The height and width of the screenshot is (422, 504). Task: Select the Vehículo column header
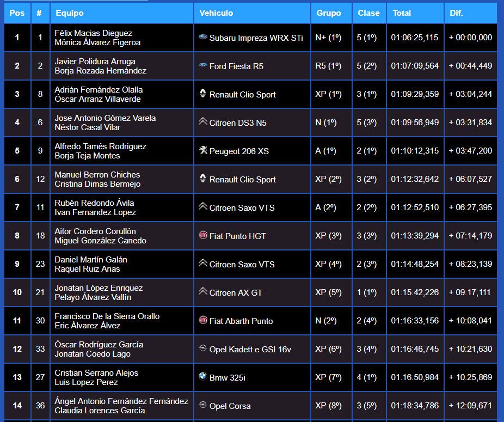point(216,13)
